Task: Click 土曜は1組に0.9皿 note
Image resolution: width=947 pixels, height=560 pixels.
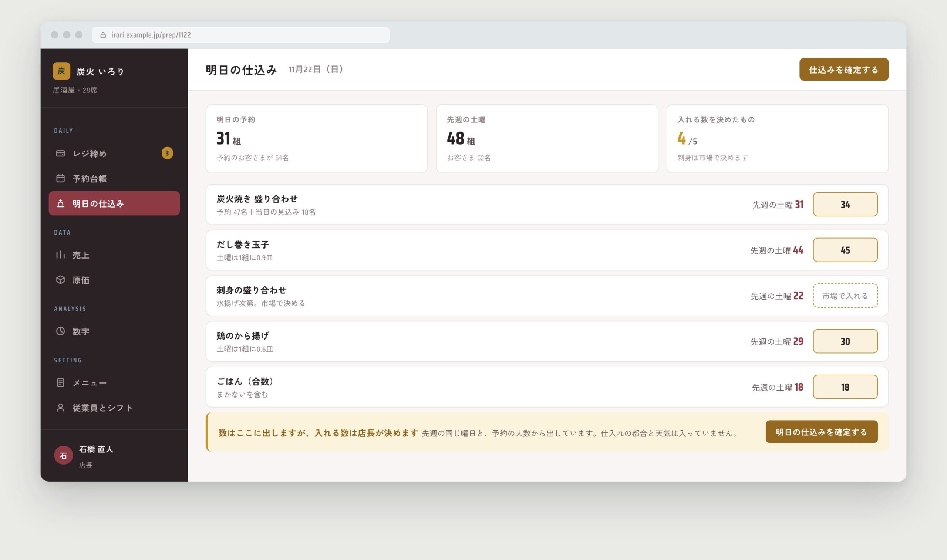Action: pyautogui.click(x=245, y=258)
